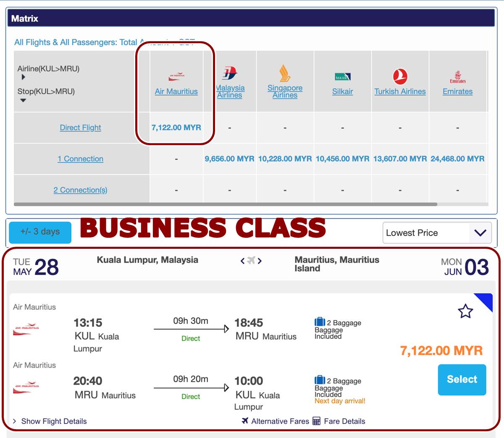This screenshot has width=504, height=438.
Task: Click the 10:00 return arrival time
Action: point(249,381)
